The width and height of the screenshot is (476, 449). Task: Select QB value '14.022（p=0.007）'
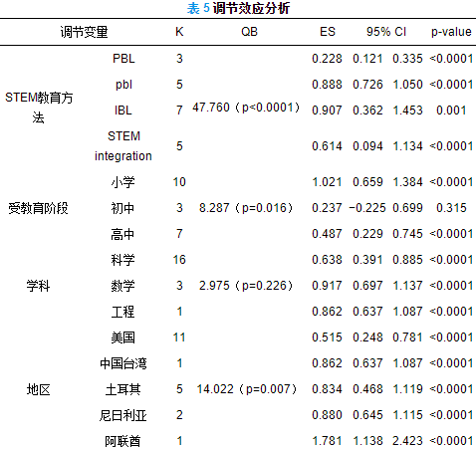(246, 389)
